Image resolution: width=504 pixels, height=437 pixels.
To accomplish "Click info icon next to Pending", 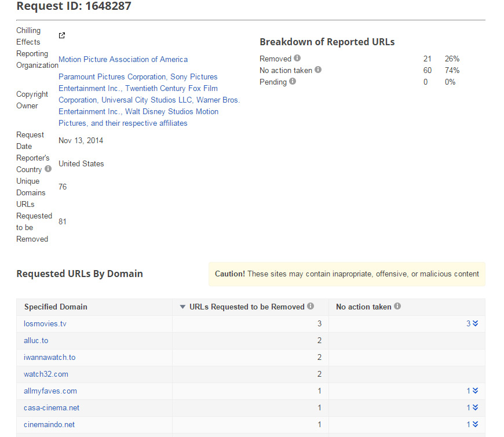I will (293, 82).
